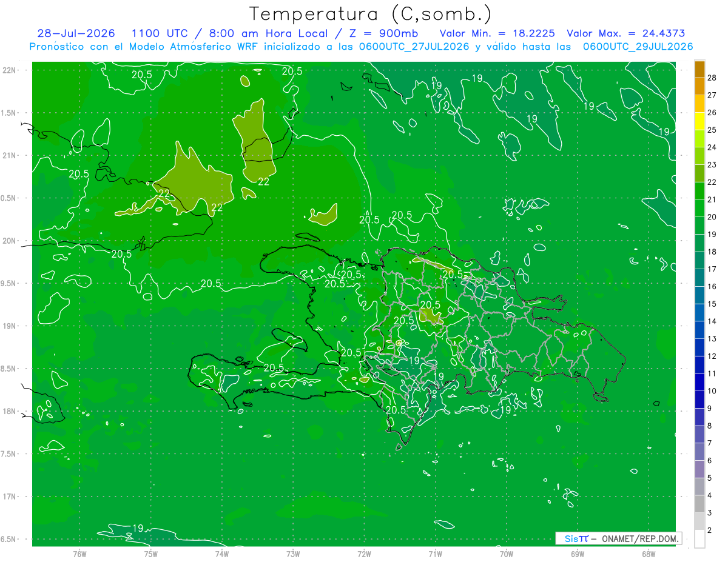The height and width of the screenshot is (562, 728).
Task: Click the "20N" latitude axis label
Action: coord(8,241)
